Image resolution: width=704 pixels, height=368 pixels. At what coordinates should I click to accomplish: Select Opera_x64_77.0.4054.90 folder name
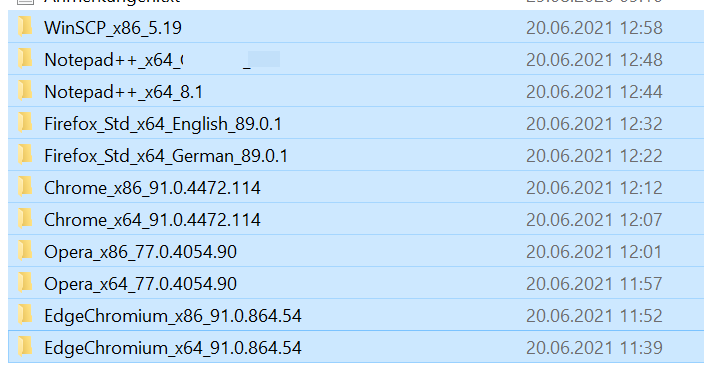141,284
